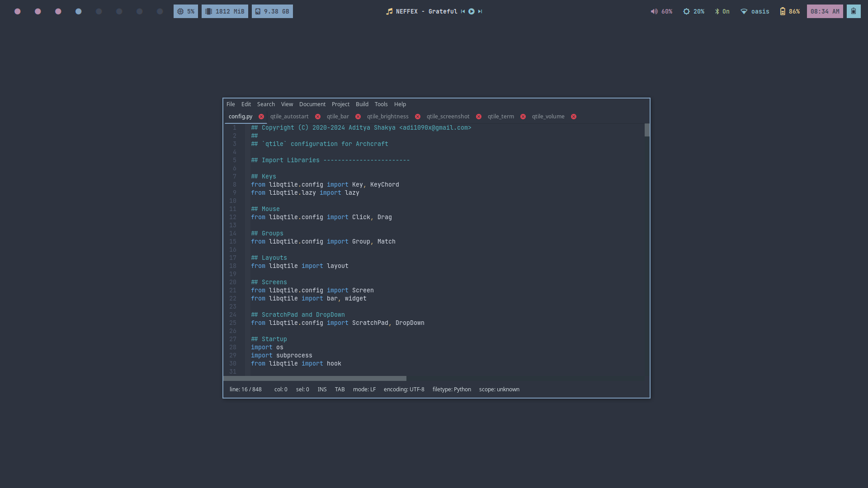Screen dimensions: 868x488
Task: Switch to fourth blue workspace dot
Action: pos(79,12)
